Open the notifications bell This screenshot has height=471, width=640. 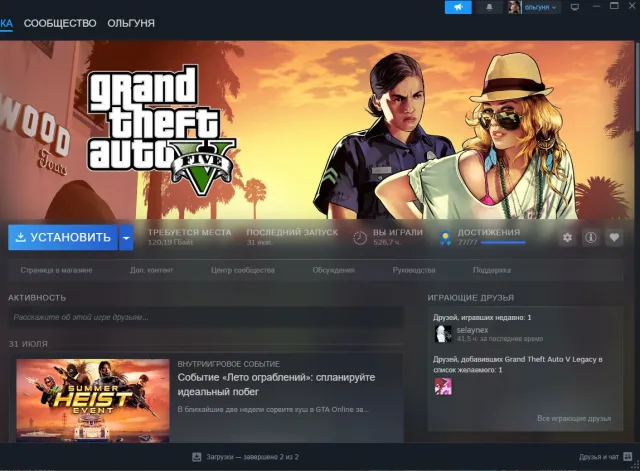click(x=489, y=7)
